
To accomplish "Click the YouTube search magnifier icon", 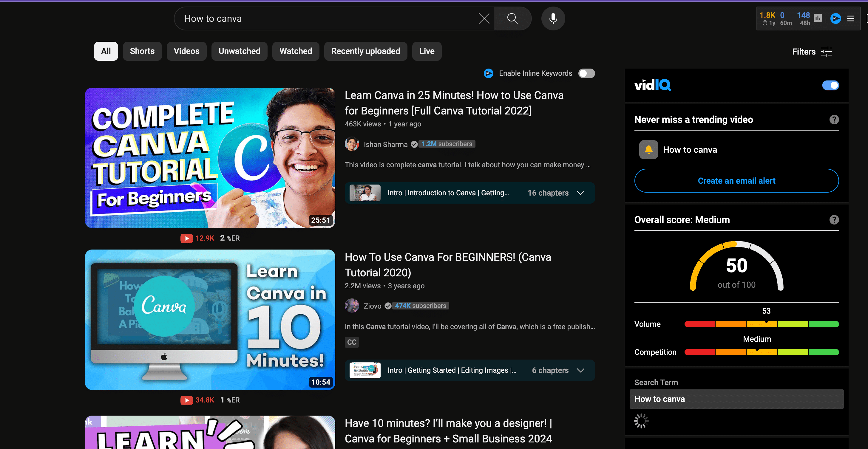I will 512,18.
